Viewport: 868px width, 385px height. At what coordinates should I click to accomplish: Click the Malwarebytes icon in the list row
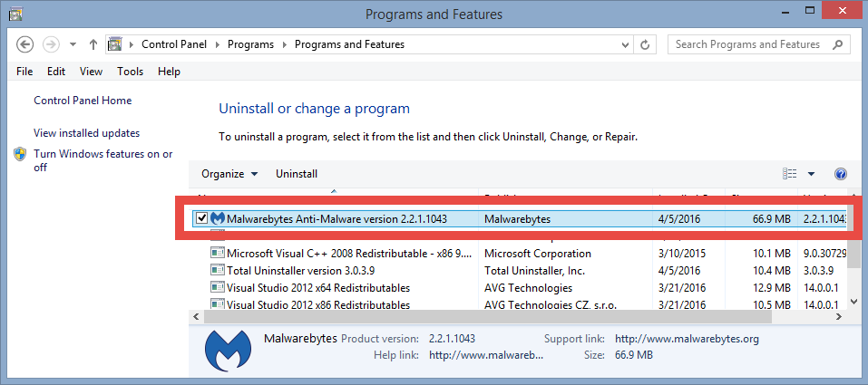point(218,219)
